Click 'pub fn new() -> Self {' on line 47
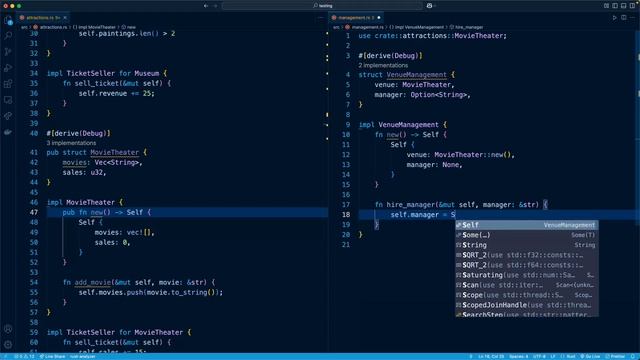The image size is (640, 360). click(107, 212)
